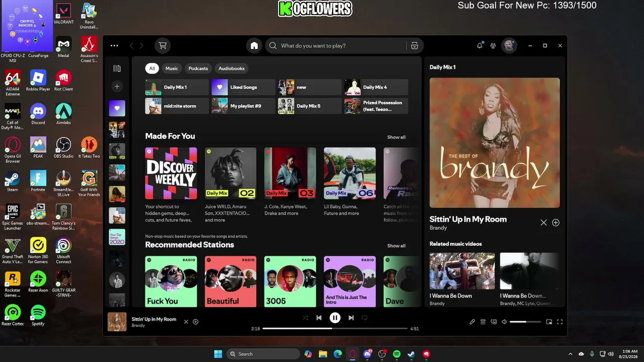The height and width of the screenshot is (362, 644).
Task: Toggle lyrics microphone icon
Action: (472, 322)
